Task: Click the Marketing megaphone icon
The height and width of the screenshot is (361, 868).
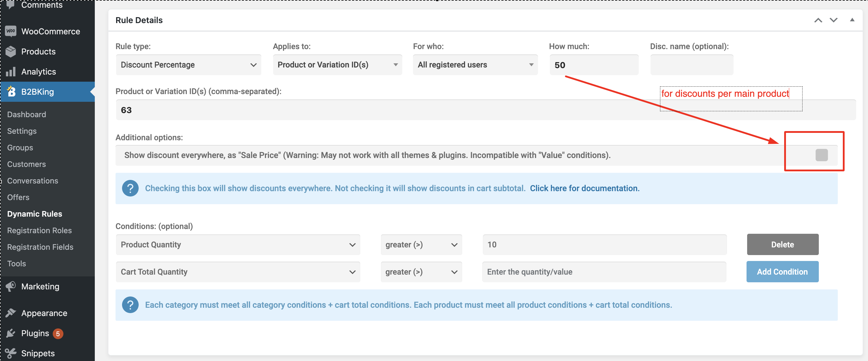Action: (11, 286)
